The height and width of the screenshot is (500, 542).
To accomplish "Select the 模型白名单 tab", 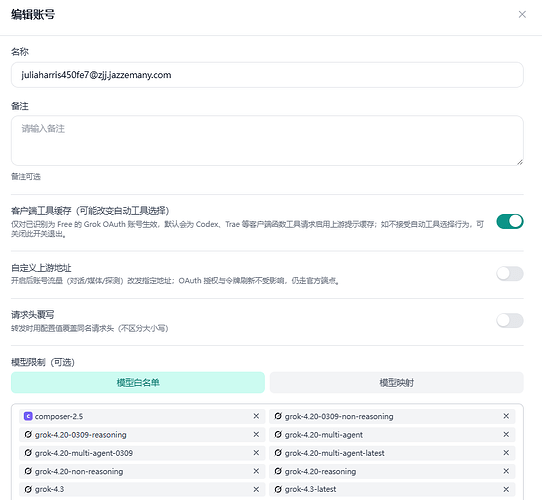I will [x=138, y=382].
